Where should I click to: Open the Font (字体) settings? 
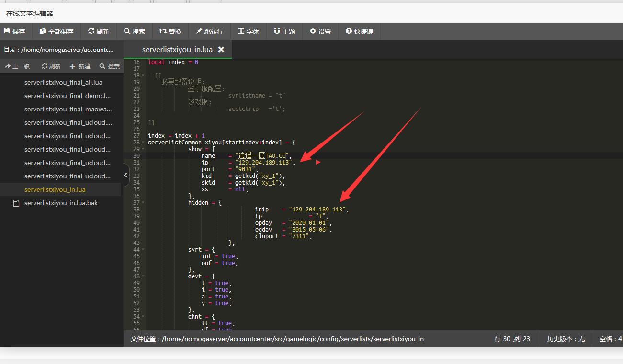pos(249,32)
